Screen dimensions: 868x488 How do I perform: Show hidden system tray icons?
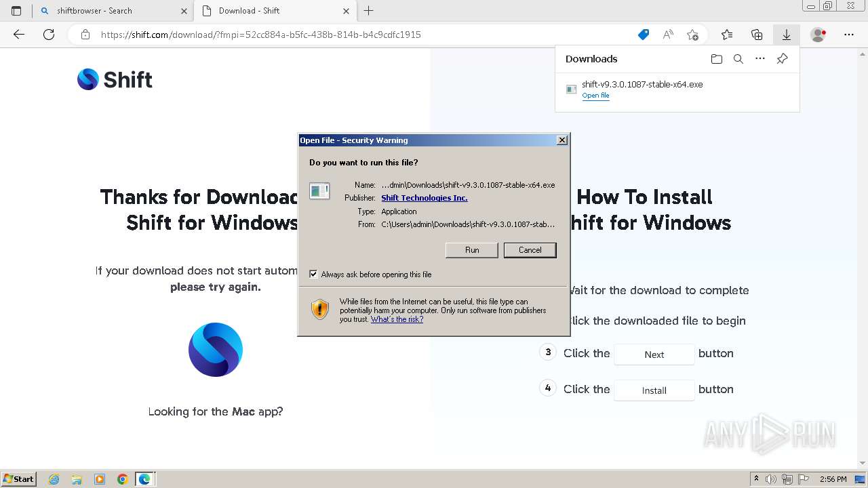click(757, 479)
